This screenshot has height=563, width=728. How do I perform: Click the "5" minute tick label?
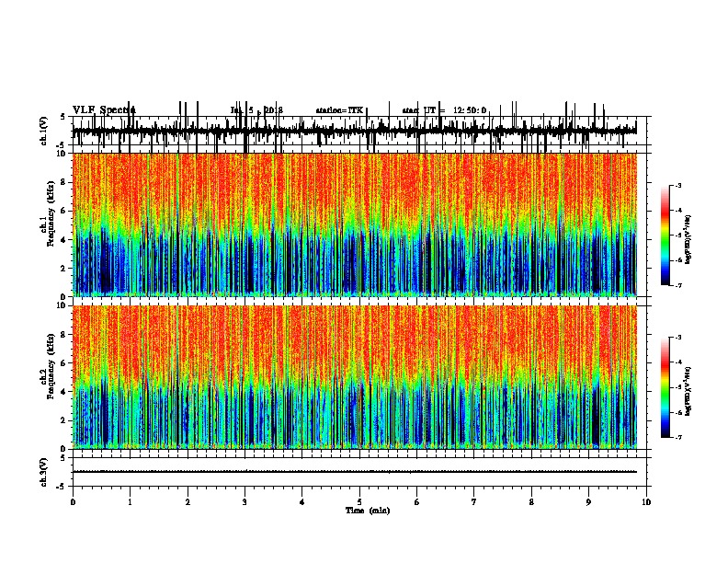click(359, 502)
